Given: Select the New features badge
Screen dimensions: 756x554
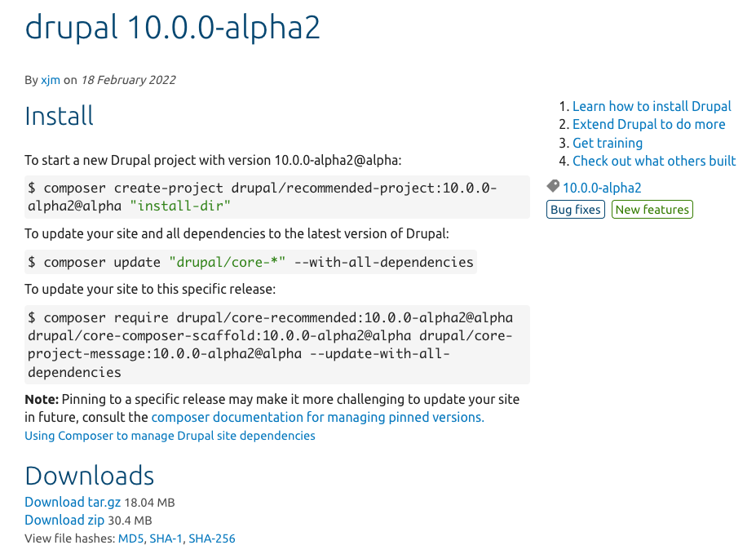Looking at the screenshot, I should (652, 210).
